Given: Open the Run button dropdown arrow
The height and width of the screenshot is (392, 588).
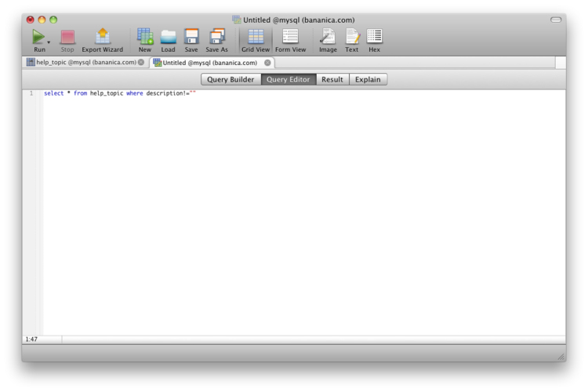Looking at the screenshot, I should (49, 42).
